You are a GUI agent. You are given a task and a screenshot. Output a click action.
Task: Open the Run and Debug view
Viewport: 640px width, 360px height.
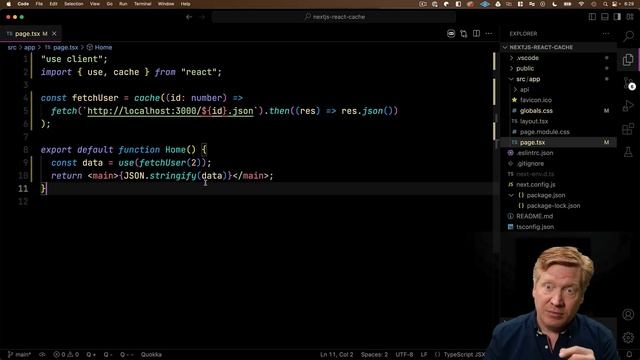pyautogui.click(x=628, y=106)
